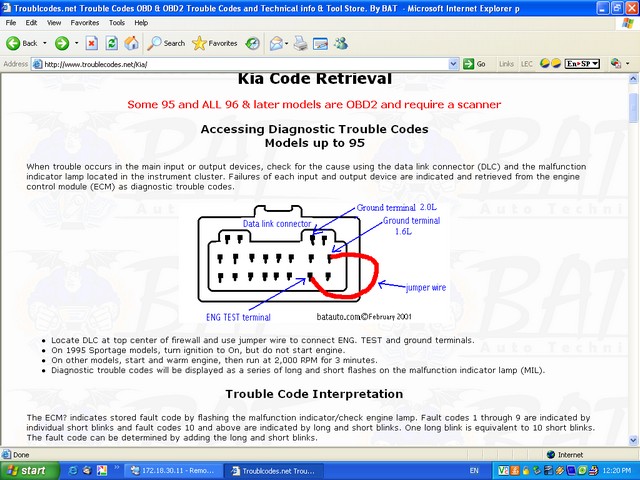
Task: Click the DLC connector diagram image
Action: pos(314,263)
